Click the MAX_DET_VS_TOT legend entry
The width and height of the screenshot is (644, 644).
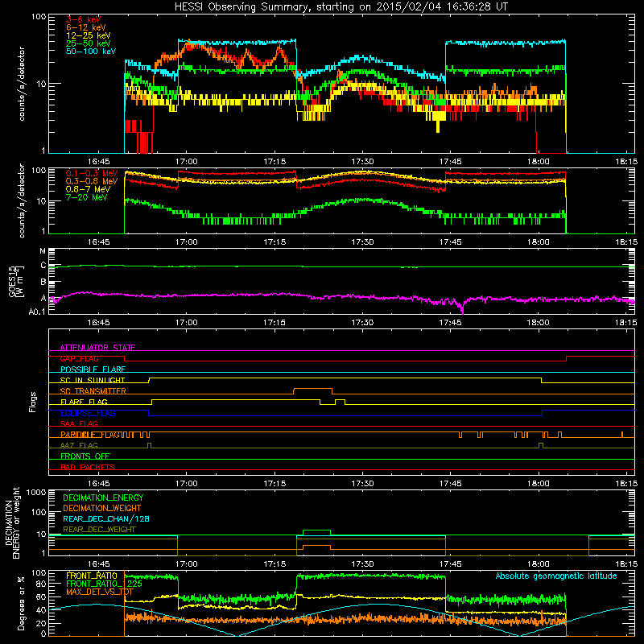(100, 592)
